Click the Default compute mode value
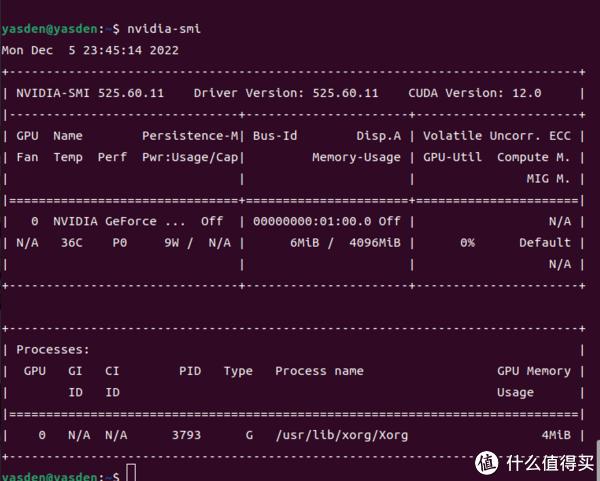Image resolution: width=600 pixels, height=481 pixels. [x=545, y=243]
